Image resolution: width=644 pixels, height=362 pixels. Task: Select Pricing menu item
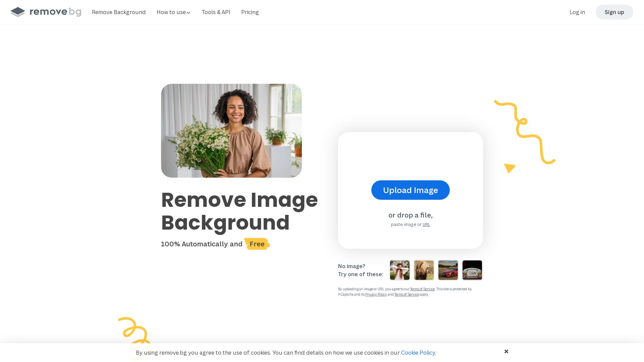[250, 12]
